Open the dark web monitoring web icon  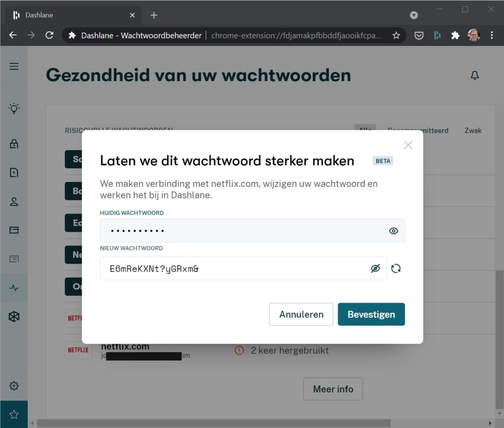click(14, 316)
